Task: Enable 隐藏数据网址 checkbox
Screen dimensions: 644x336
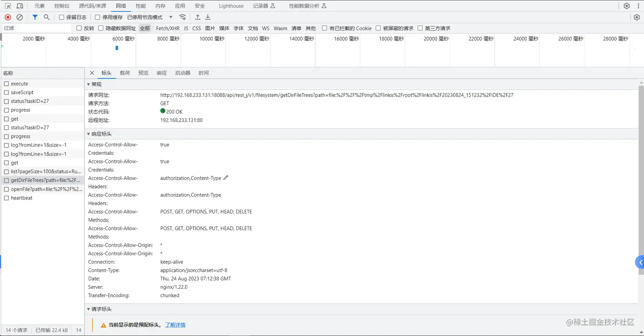Action: [x=101, y=28]
